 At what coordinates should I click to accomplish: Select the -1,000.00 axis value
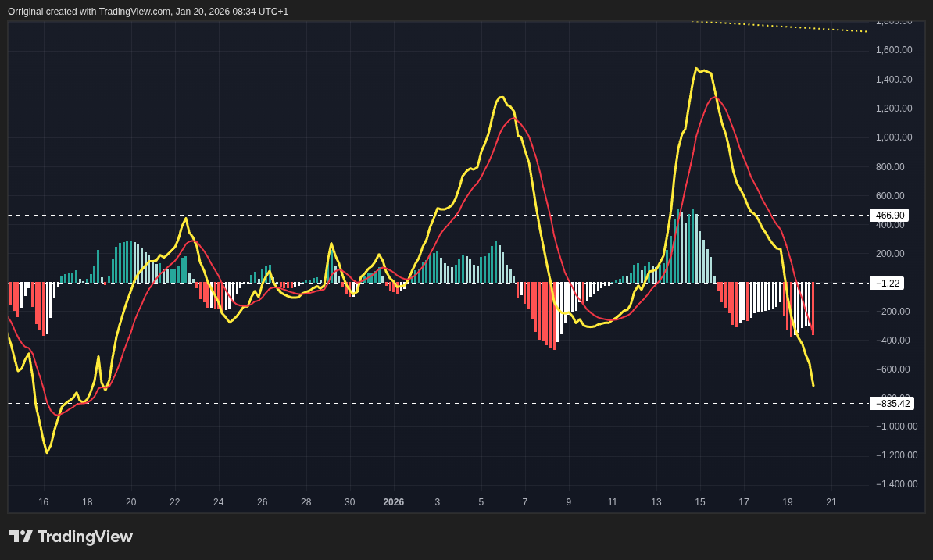point(897,426)
